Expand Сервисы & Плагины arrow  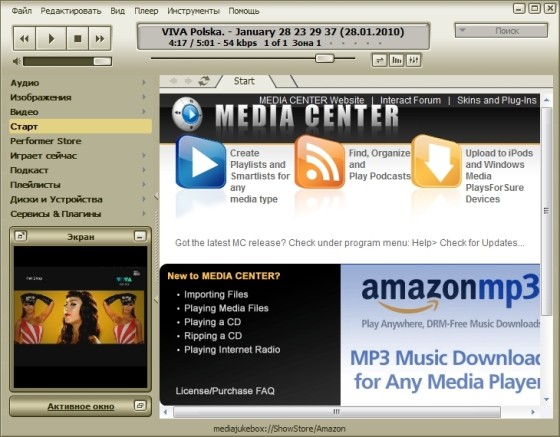(x=144, y=214)
